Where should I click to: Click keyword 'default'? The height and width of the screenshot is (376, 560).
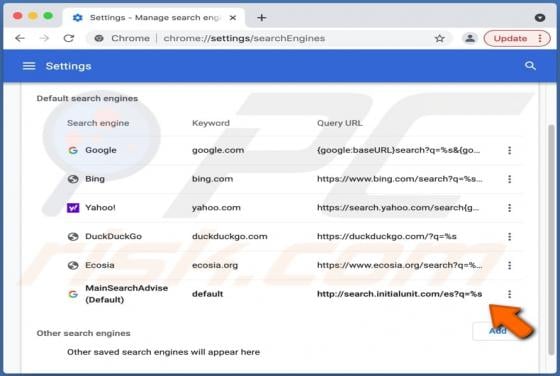point(208,294)
